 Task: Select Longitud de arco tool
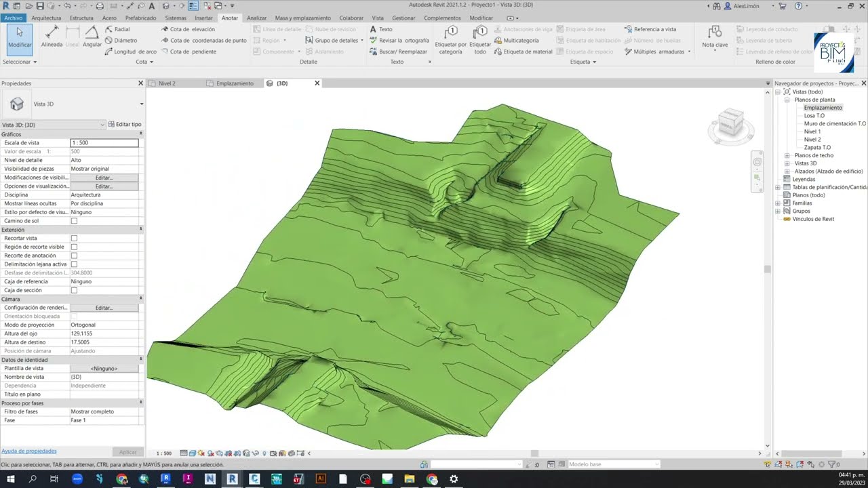click(130, 52)
